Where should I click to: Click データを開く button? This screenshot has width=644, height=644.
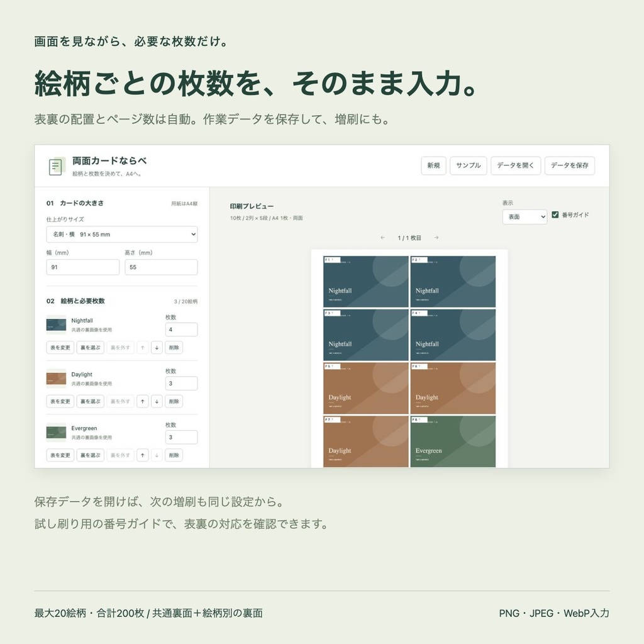[516, 165]
